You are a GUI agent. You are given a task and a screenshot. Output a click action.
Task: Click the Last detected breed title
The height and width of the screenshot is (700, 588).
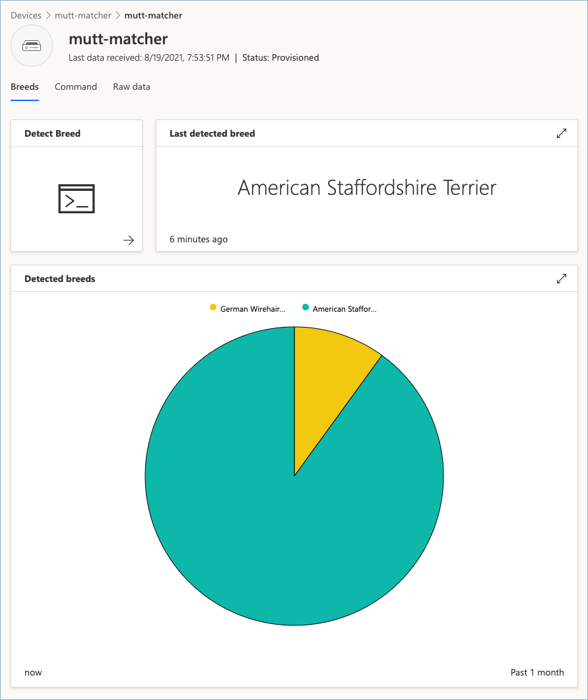[x=212, y=133]
